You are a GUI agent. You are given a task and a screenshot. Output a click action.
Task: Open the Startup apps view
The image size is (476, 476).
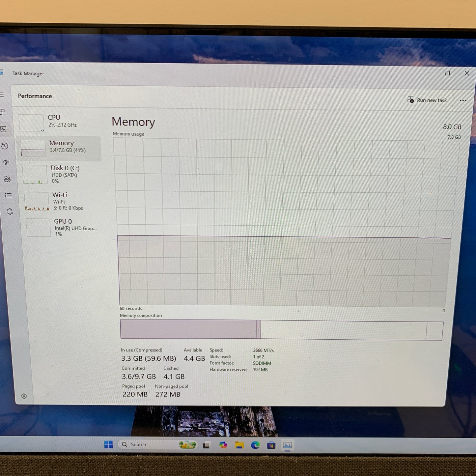coord(5,162)
